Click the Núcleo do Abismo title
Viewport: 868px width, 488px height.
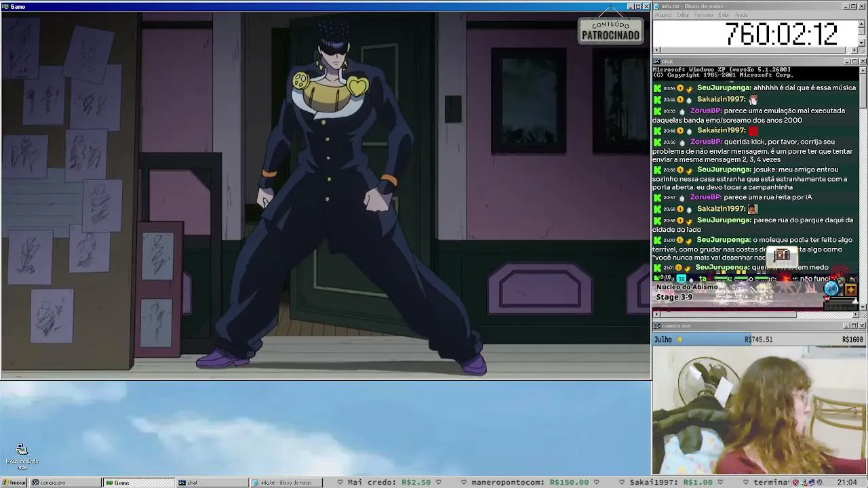pos(687,287)
